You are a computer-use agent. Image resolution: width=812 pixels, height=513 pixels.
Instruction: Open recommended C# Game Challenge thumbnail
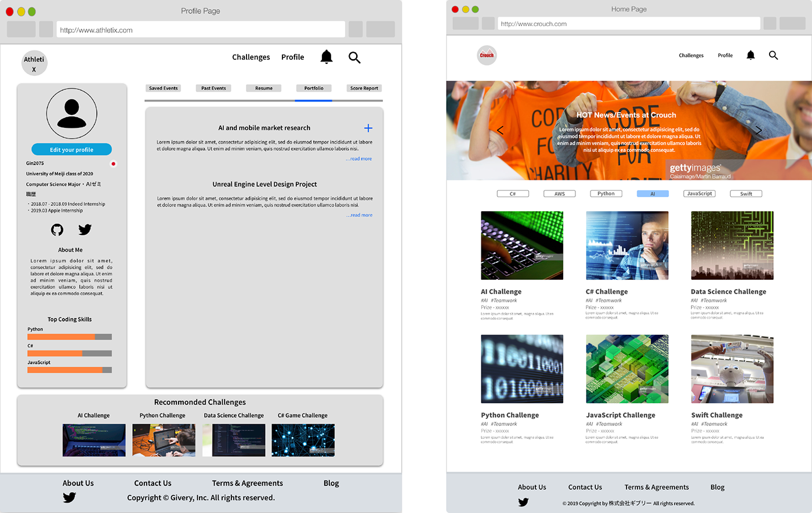coord(303,440)
